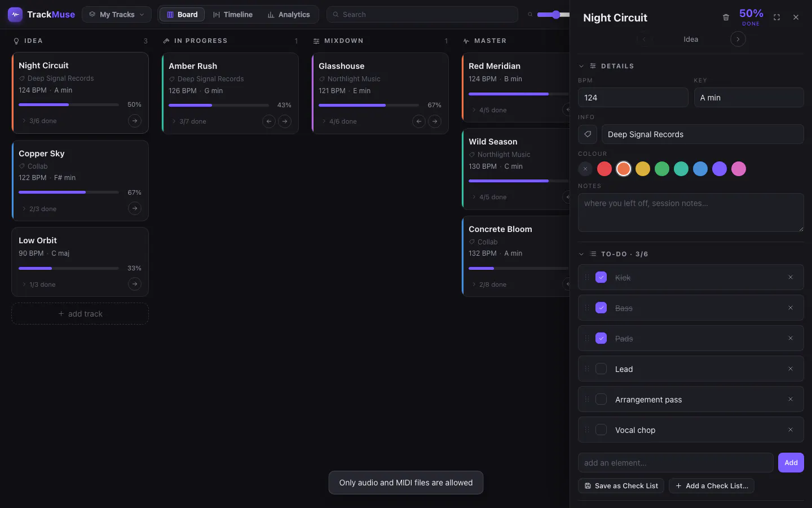Collapse the Details section
The image size is (812, 508).
581,66
